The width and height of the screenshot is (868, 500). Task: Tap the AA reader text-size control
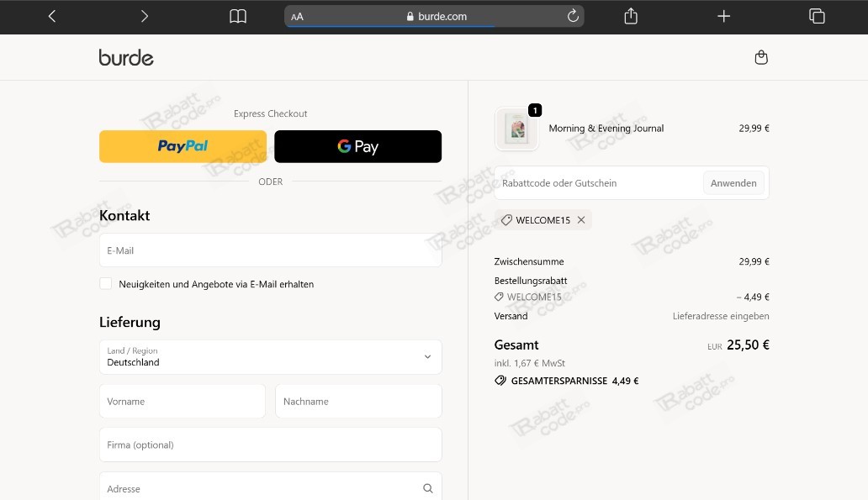297,17
